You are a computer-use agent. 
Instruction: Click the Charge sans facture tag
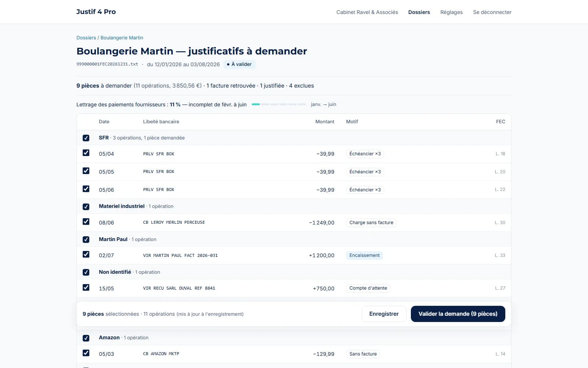(x=371, y=223)
